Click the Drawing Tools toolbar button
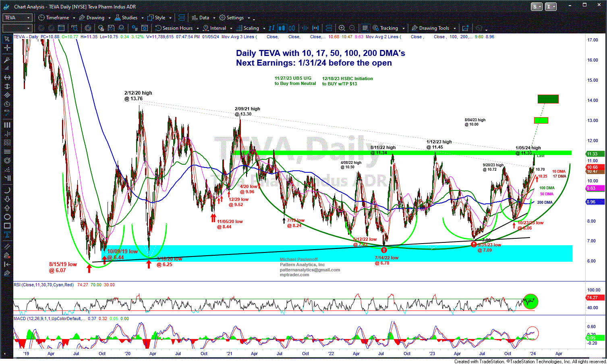The width and height of the screenshot is (607, 364). pyautogui.click(x=431, y=28)
